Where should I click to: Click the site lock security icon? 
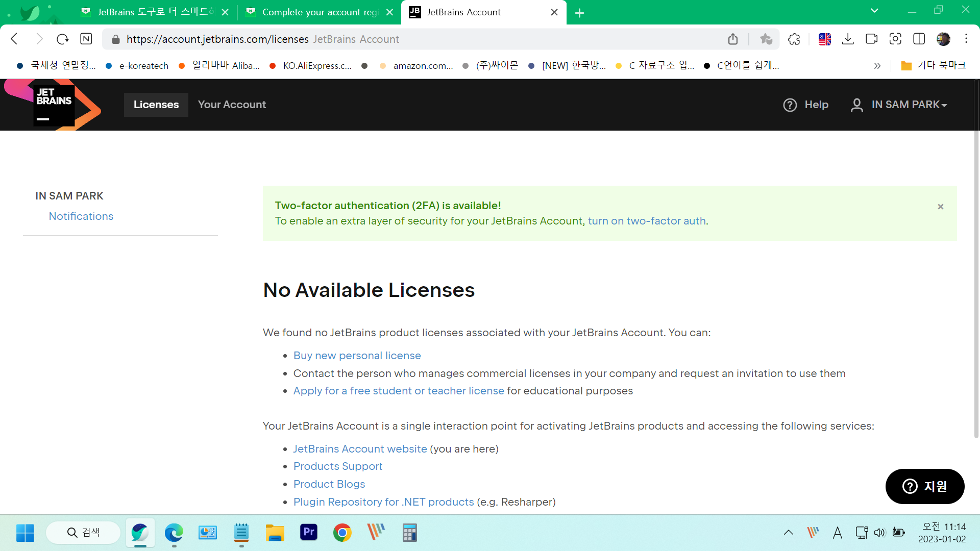pyautogui.click(x=116, y=39)
